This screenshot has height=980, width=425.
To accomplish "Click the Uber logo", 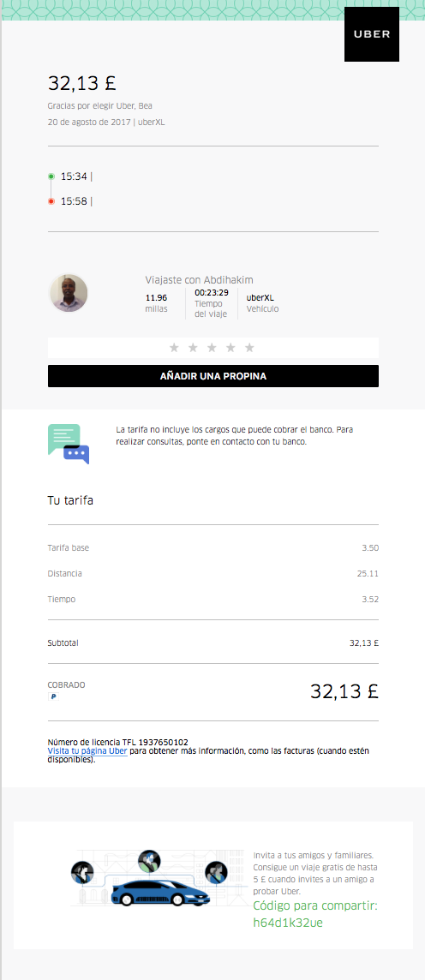I will point(372,34).
